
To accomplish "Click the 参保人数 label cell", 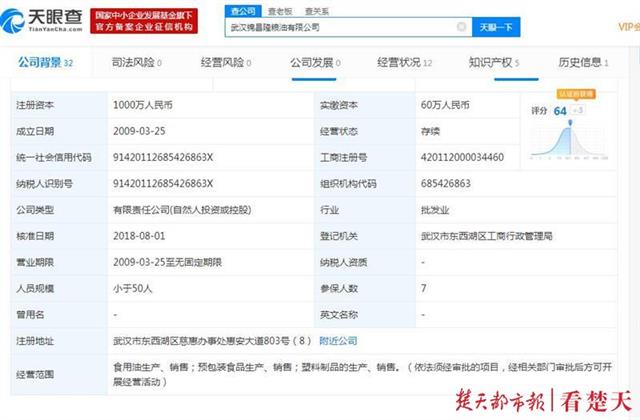I will [364, 289].
